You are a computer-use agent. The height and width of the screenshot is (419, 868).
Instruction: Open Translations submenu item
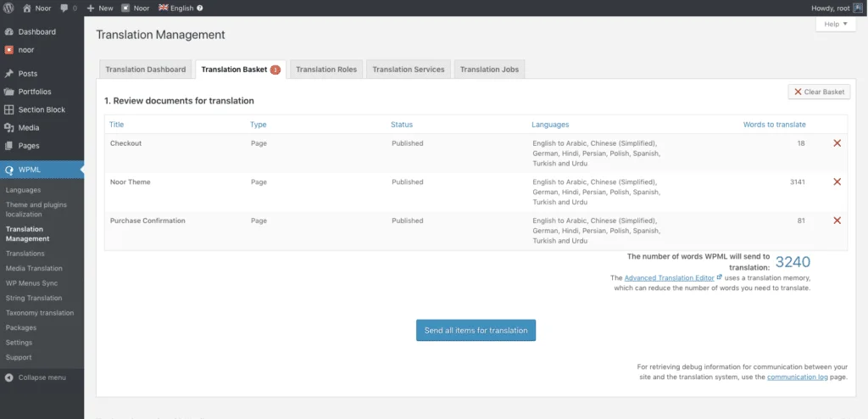pos(25,254)
